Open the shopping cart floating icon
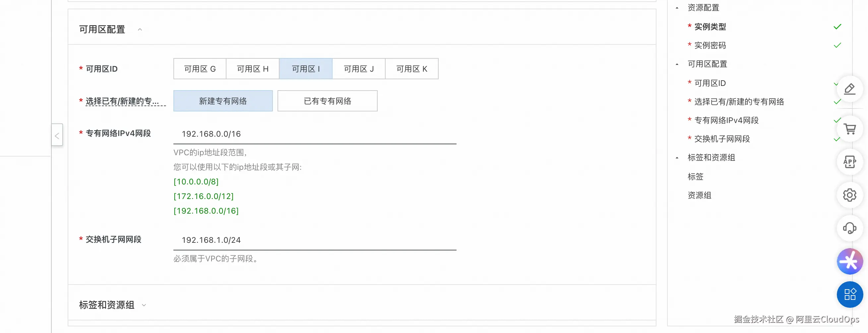Viewport: 868px width, 333px height. tap(849, 129)
